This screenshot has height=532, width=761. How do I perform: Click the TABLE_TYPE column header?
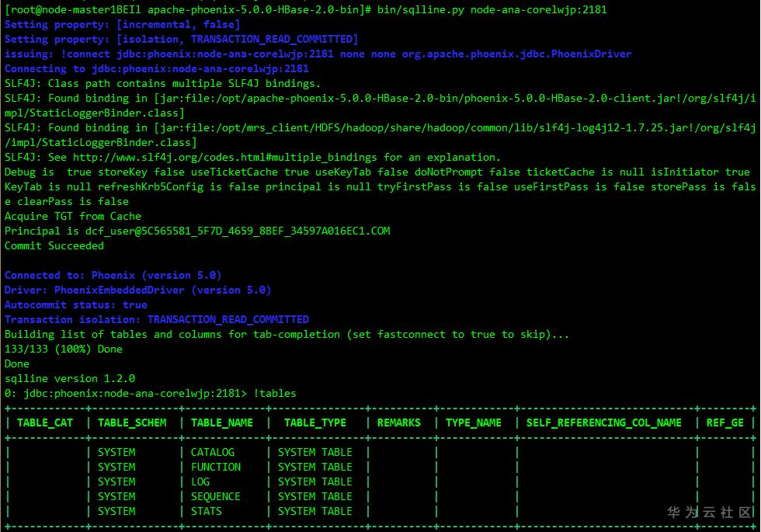(x=315, y=422)
